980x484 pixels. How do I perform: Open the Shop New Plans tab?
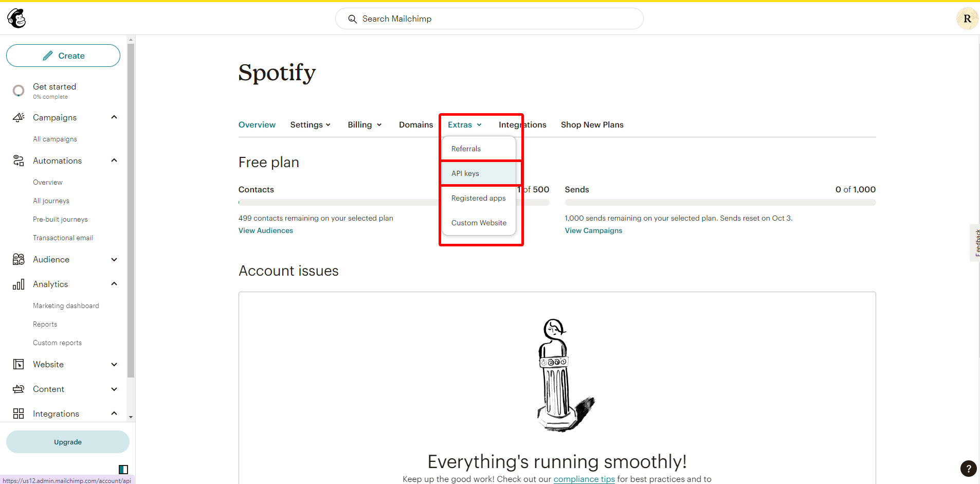point(592,124)
